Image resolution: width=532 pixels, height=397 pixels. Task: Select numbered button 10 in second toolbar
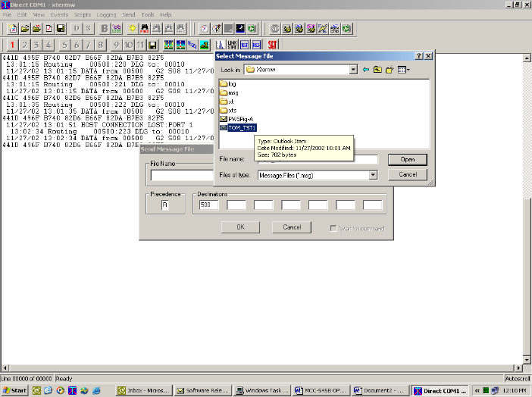point(128,45)
